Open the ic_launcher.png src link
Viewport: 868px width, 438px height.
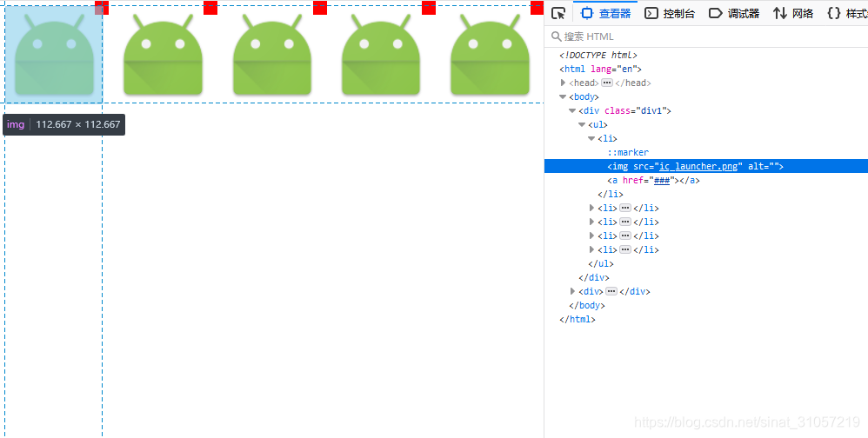pyautogui.click(x=698, y=167)
